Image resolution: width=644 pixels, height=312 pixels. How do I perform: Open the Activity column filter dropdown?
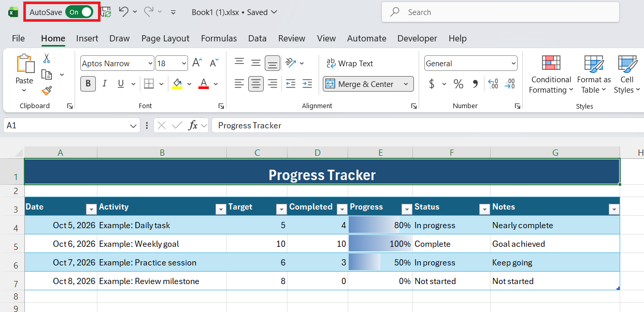click(220, 209)
